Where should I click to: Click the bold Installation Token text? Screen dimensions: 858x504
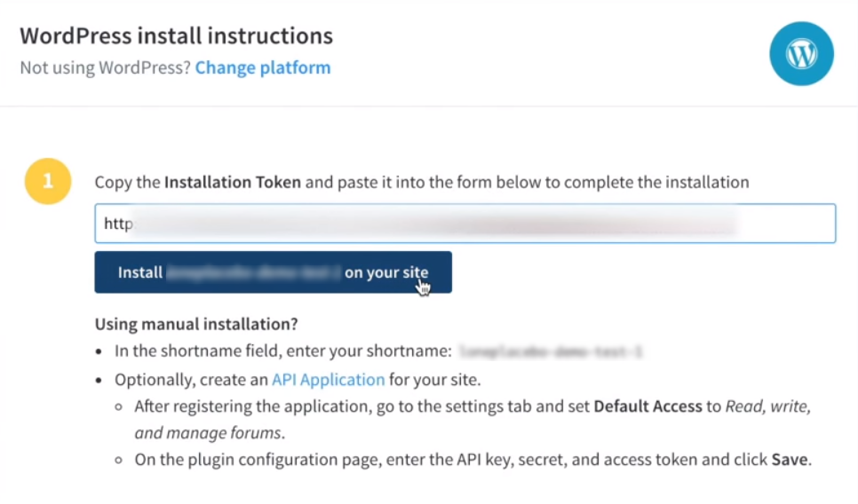(x=233, y=182)
